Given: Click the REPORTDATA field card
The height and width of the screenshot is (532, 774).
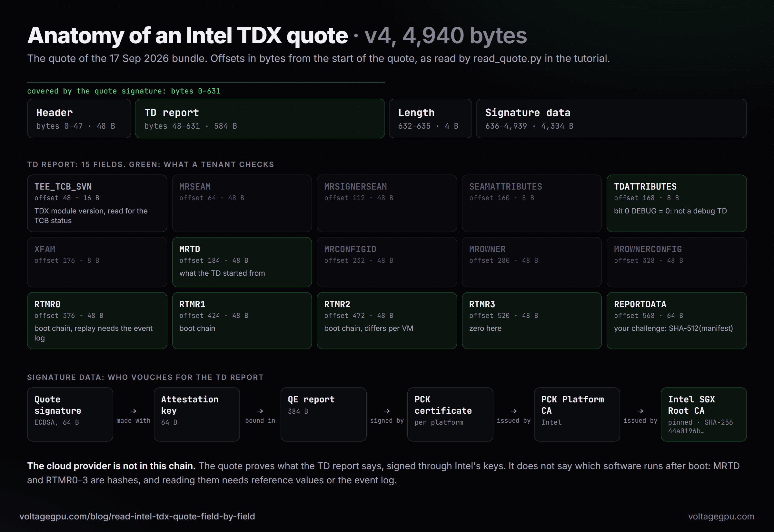Looking at the screenshot, I should (677, 321).
